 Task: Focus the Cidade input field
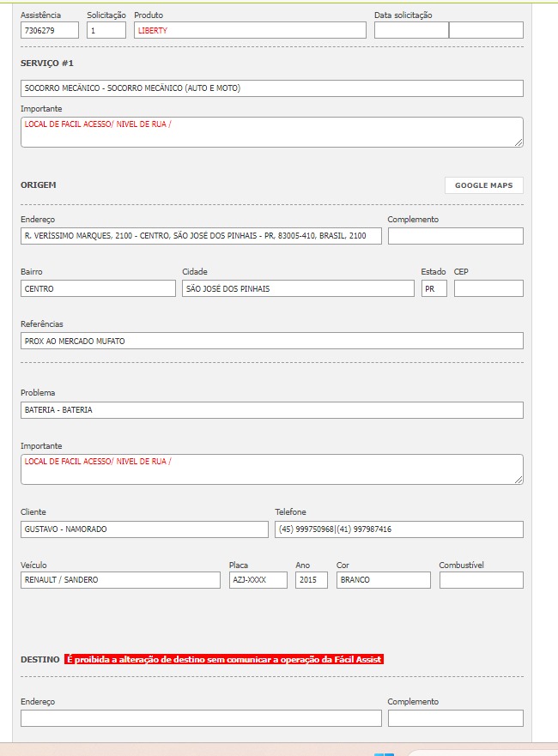[x=298, y=289]
